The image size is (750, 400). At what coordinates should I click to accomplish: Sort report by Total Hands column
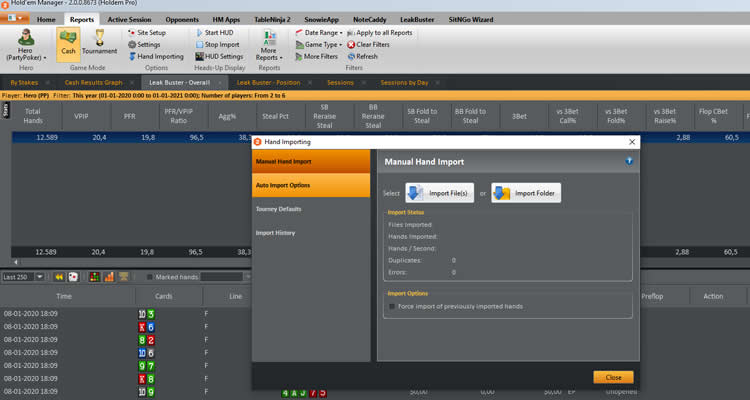pyautogui.click(x=33, y=116)
